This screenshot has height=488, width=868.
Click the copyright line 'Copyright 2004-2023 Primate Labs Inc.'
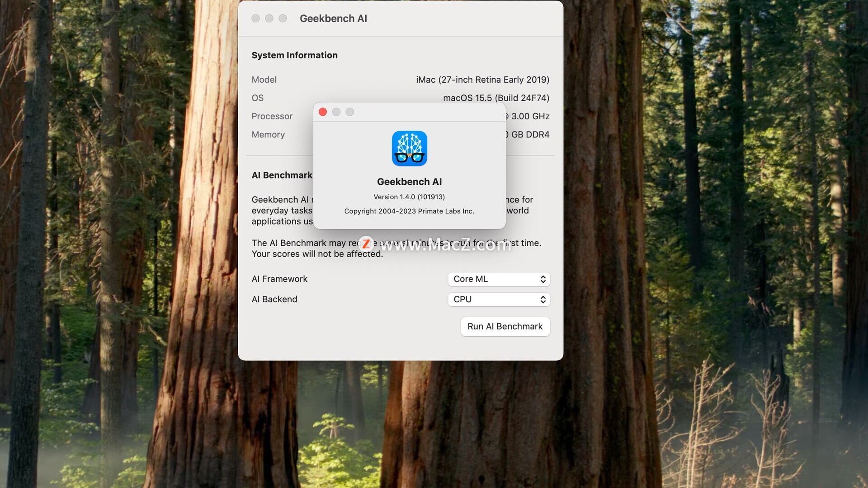tap(409, 211)
